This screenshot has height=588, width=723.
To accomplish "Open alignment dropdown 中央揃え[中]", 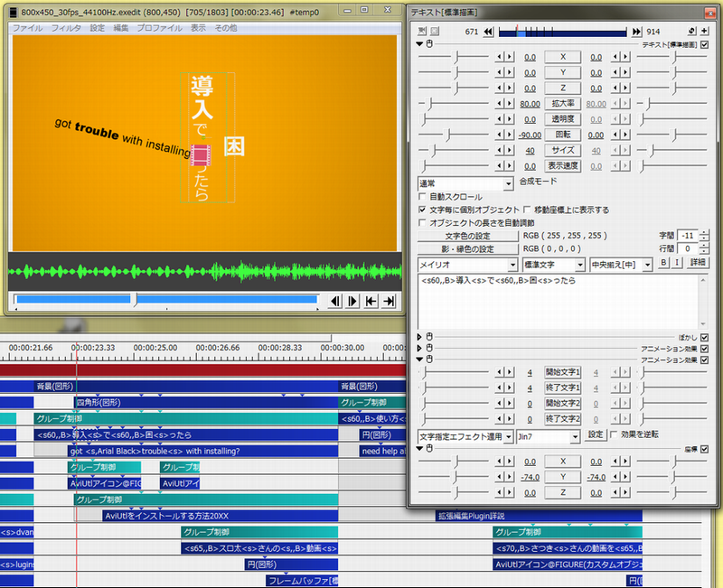I will coord(621,265).
